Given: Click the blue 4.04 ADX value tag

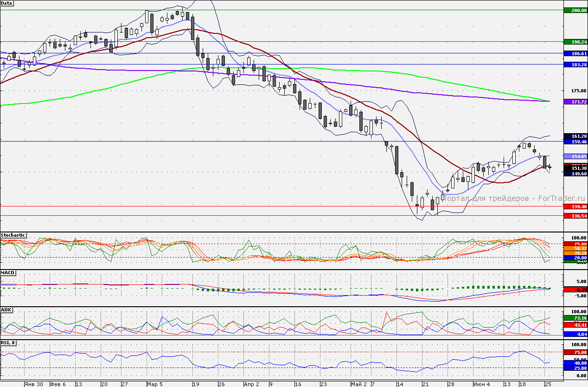Looking at the screenshot, I should pyautogui.click(x=575, y=334).
